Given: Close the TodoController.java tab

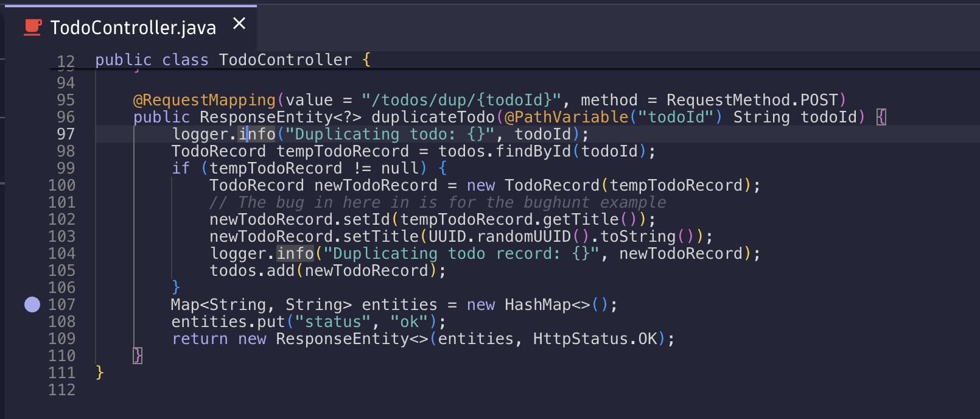Looking at the screenshot, I should pos(239,24).
